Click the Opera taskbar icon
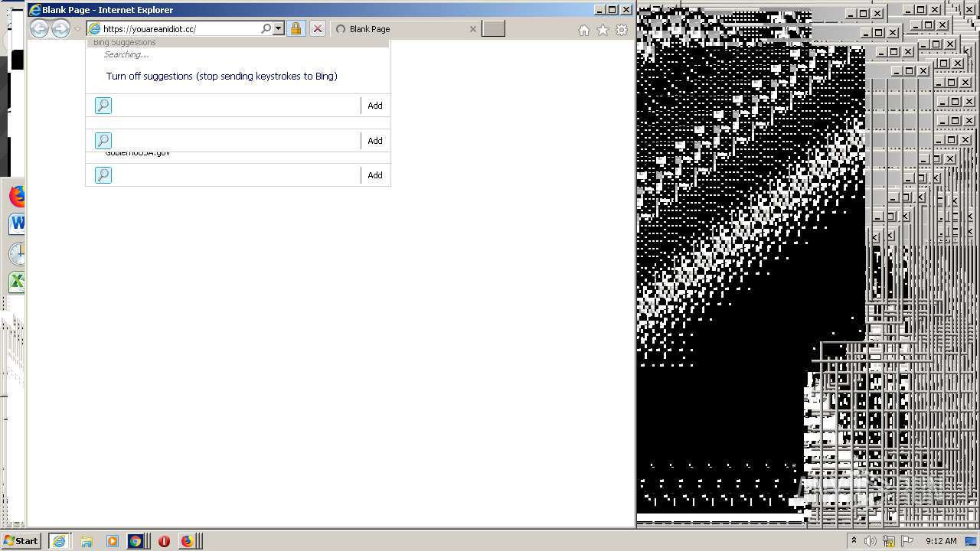Screen dimensions: 980x551 164,541
